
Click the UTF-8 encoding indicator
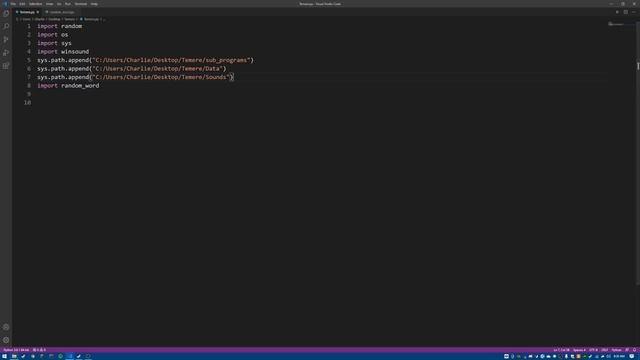(593, 350)
